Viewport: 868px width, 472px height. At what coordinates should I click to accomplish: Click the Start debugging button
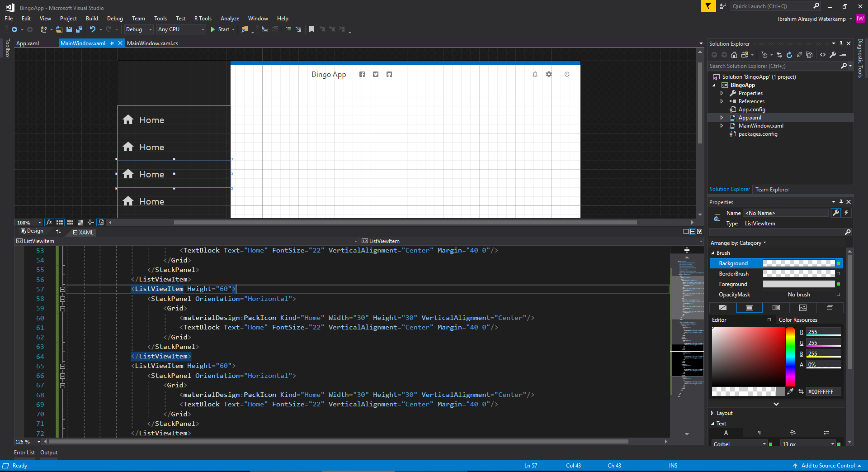pyautogui.click(x=222, y=29)
